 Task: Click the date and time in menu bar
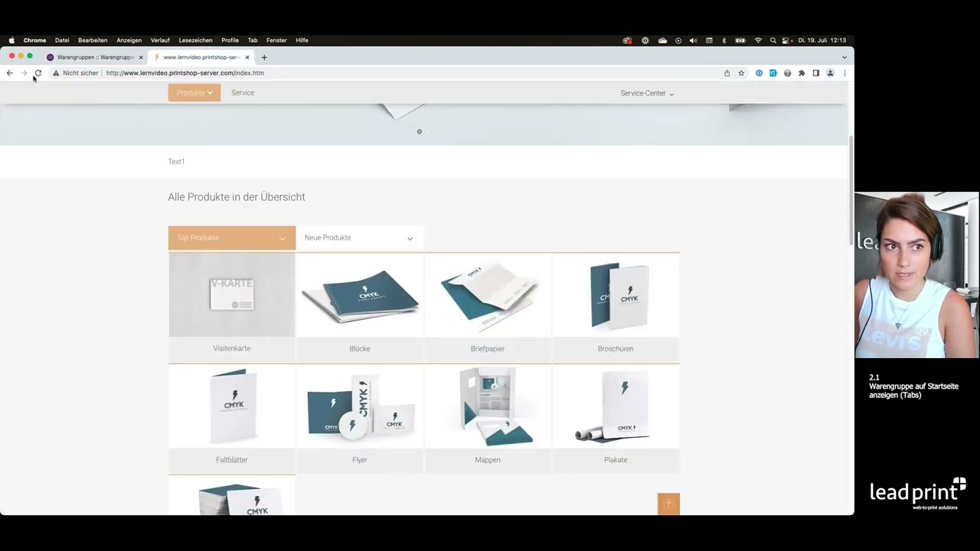(x=822, y=41)
